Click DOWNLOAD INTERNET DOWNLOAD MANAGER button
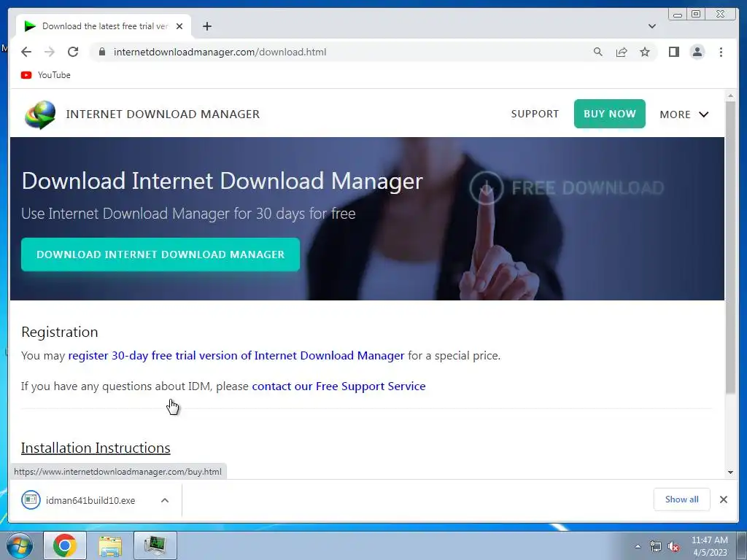 pyautogui.click(x=160, y=254)
